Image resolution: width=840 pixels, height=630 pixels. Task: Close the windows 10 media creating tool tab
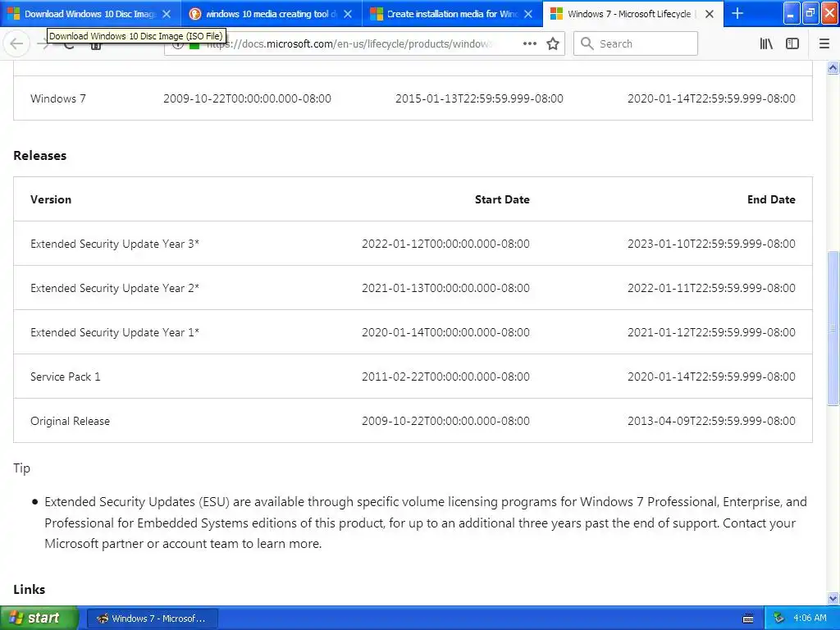click(348, 14)
